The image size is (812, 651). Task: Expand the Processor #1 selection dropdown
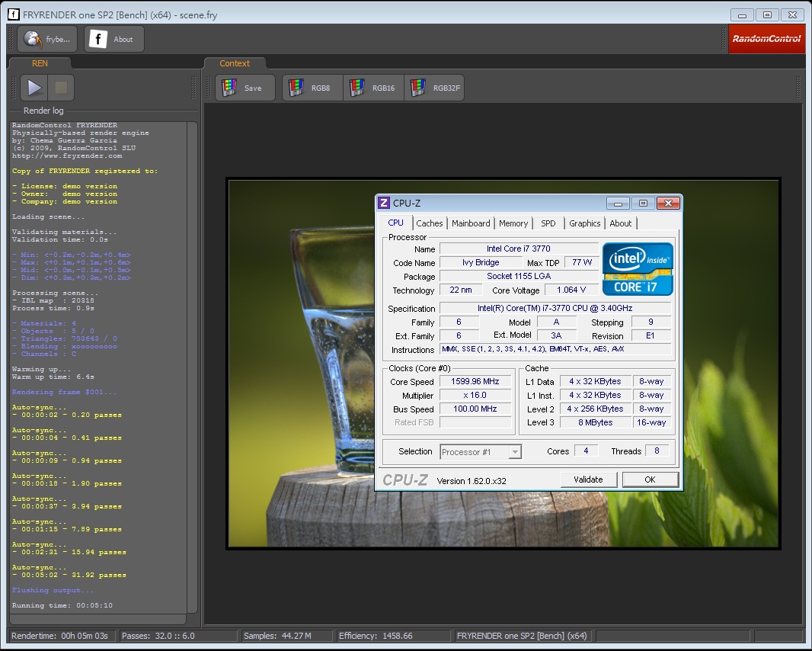pyautogui.click(x=515, y=451)
